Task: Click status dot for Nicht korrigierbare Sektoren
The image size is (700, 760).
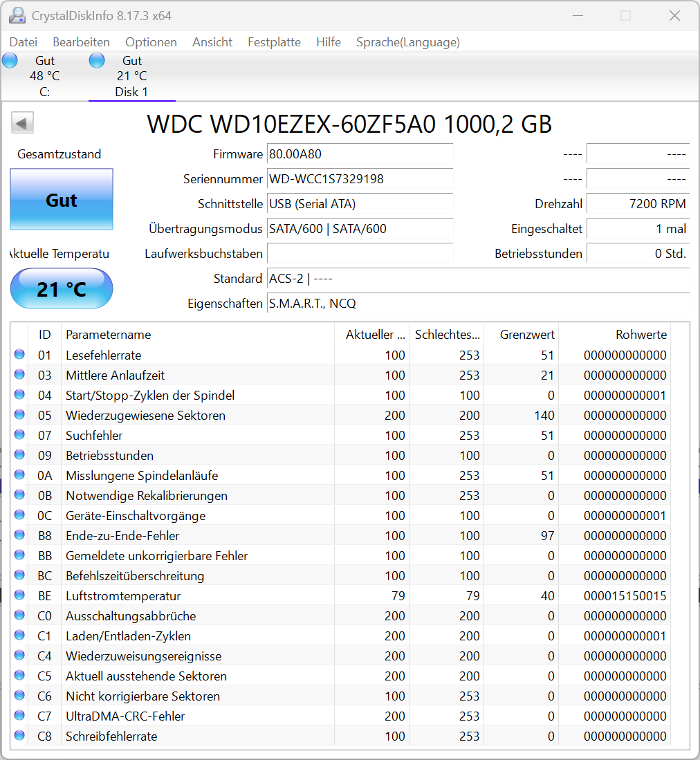Action: (19, 695)
